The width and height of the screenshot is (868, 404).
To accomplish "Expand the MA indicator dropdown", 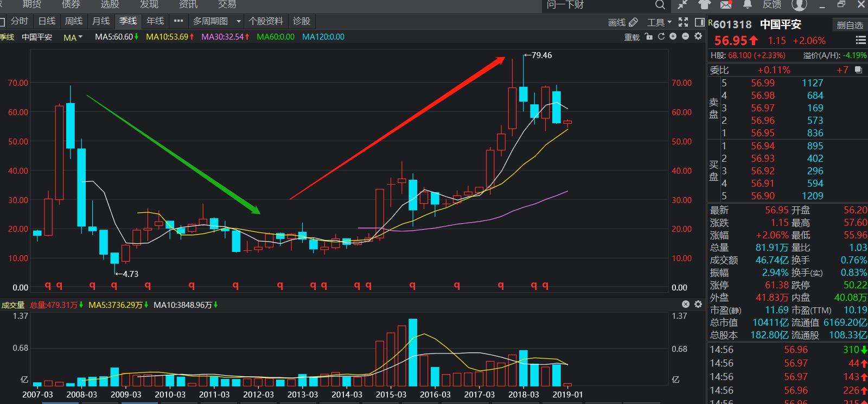I will click(x=80, y=37).
